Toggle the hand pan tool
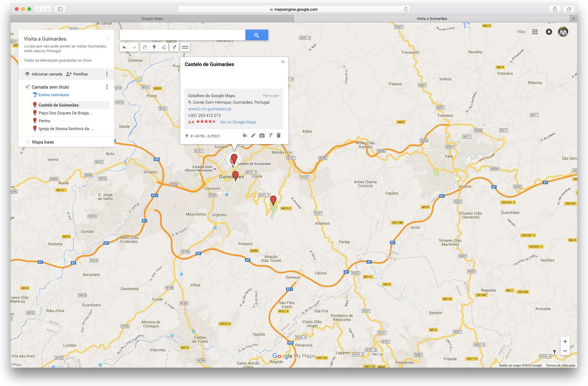The height and width of the screenshot is (386, 588). [x=144, y=47]
